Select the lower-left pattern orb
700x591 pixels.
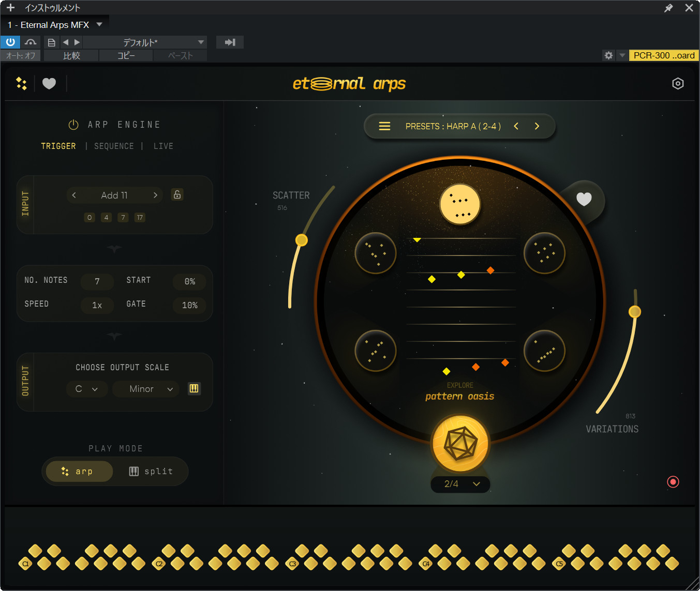click(x=376, y=351)
